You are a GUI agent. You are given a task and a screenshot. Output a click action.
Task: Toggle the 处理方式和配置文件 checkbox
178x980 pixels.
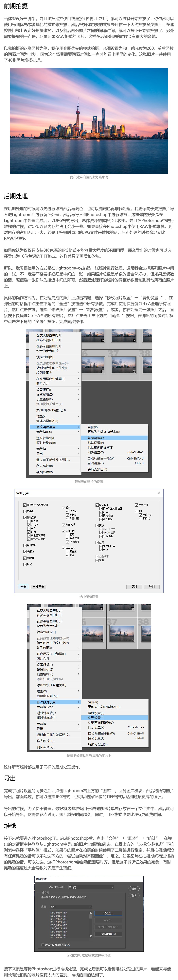tap(25, 505)
